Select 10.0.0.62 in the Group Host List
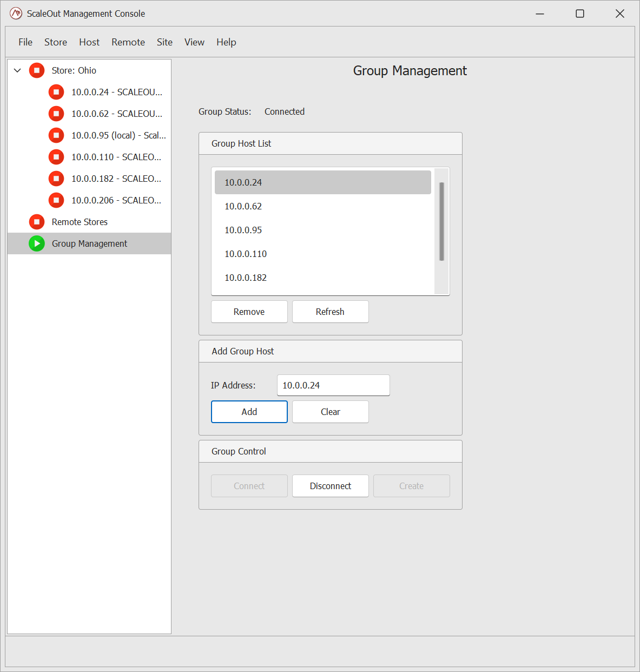The width and height of the screenshot is (640, 672). (323, 206)
